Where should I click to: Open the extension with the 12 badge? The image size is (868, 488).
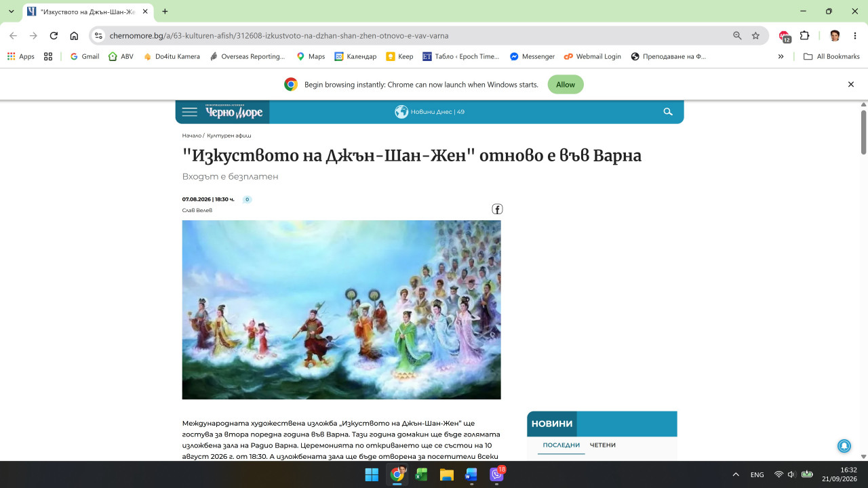pos(785,36)
